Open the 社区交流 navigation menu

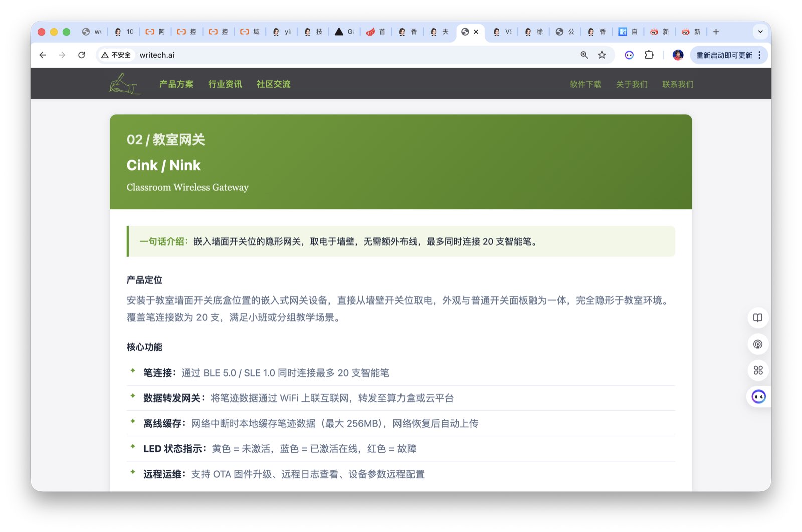coord(274,84)
